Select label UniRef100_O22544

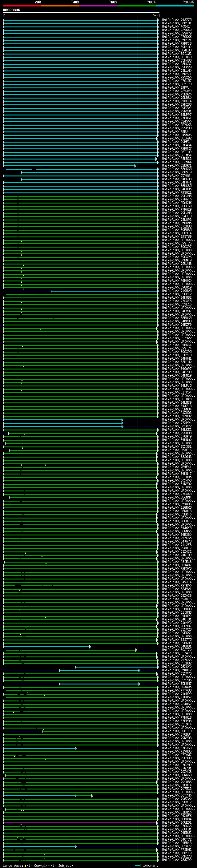(177, 162)
